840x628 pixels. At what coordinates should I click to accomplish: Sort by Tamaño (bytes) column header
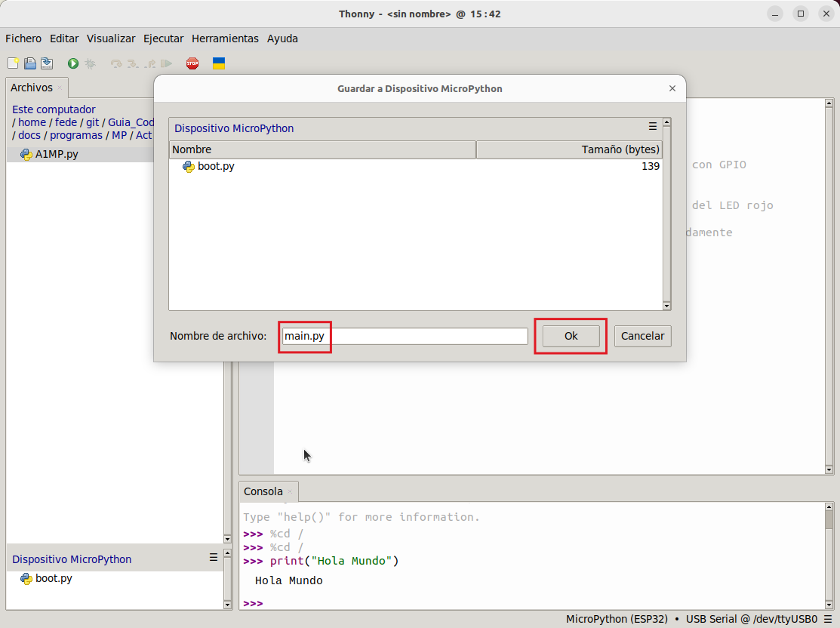[x=569, y=149]
